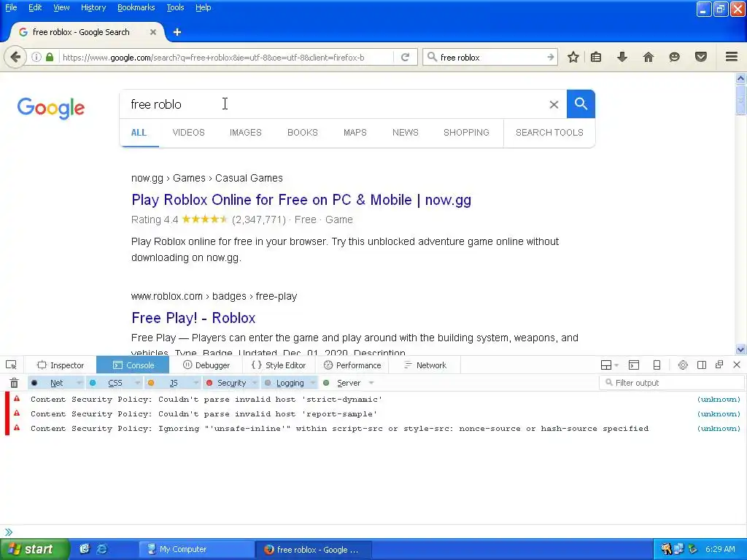Click the green padlock security icon
The width and height of the screenshot is (747, 560).
(x=49, y=57)
